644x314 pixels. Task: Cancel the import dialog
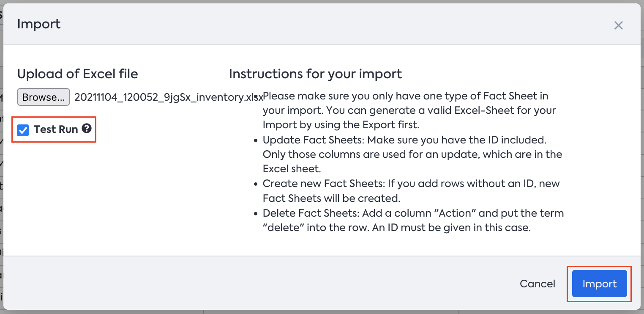538,284
